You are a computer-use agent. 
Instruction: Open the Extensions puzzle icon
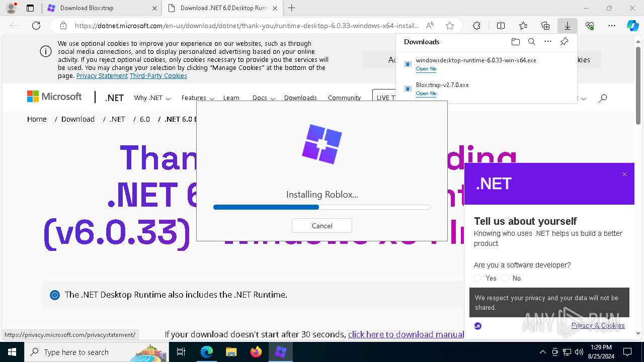click(476, 26)
